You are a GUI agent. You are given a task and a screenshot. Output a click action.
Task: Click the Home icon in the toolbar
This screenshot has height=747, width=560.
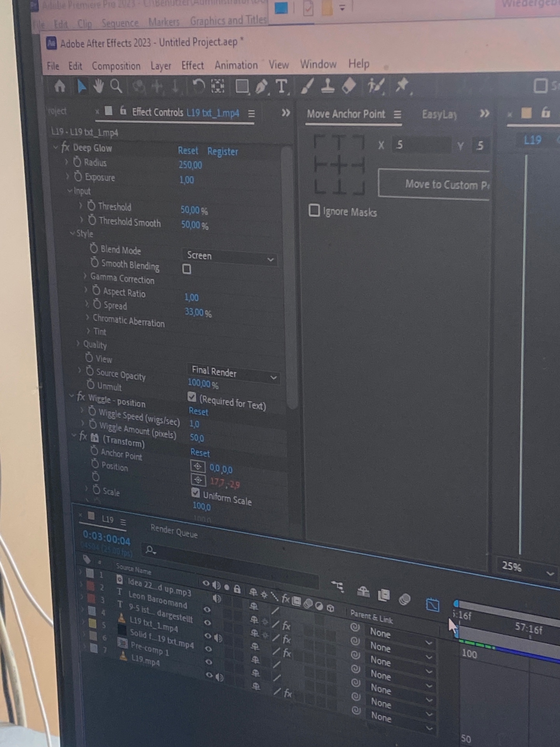click(59, 86)
